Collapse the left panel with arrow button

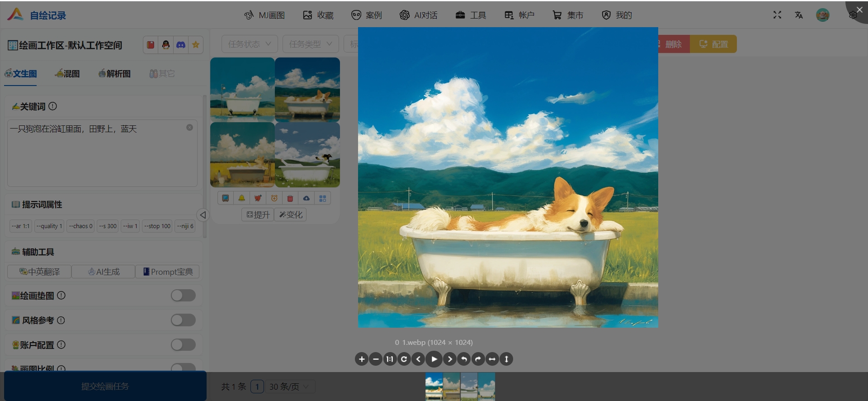pyautogui.click(x=203, y=215)
